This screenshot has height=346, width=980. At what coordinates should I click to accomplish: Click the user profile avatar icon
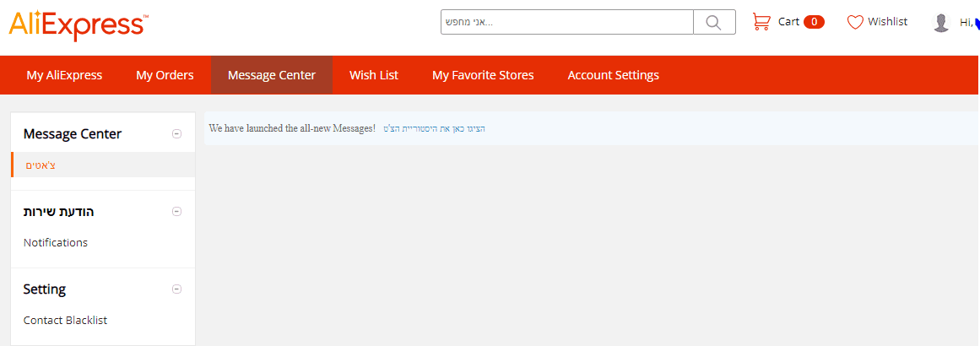pyautogui.click(x=941, y=23)
